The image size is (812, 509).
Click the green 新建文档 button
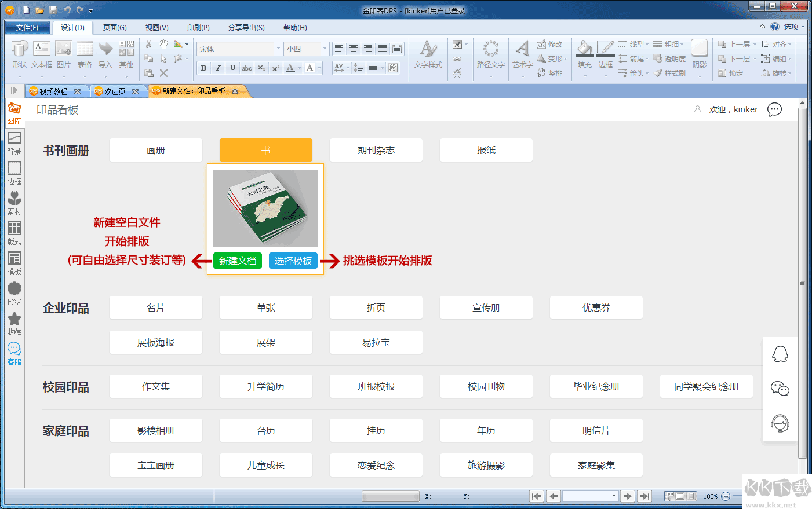pos(238,261)
